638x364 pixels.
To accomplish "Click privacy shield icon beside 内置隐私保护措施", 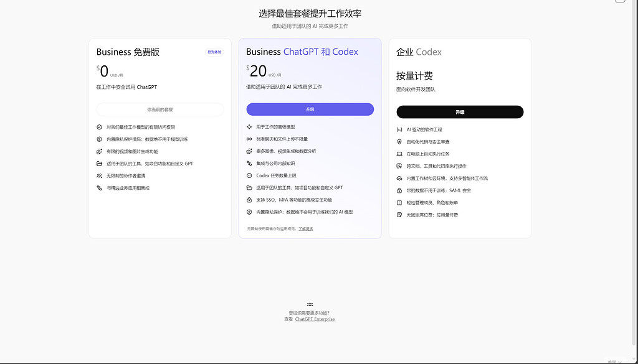I will pos(99,139).
